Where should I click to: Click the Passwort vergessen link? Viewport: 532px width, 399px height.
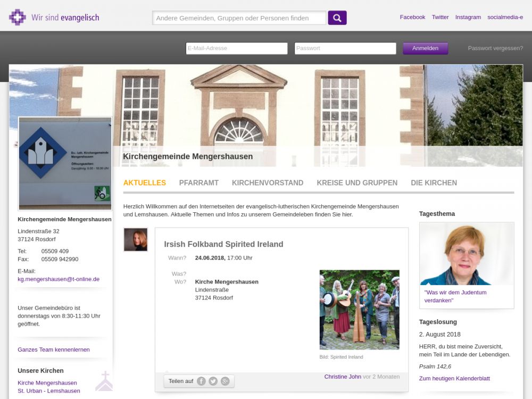pyautogui.click(x=495, y=48)
